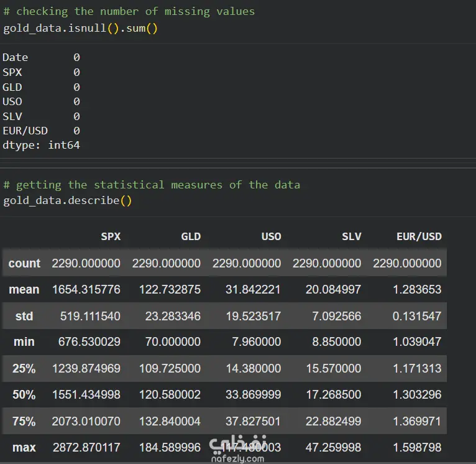Viewport: 476px width, 464px height.
Task: Select the USO row in isnull output
Action: (41, 101)
